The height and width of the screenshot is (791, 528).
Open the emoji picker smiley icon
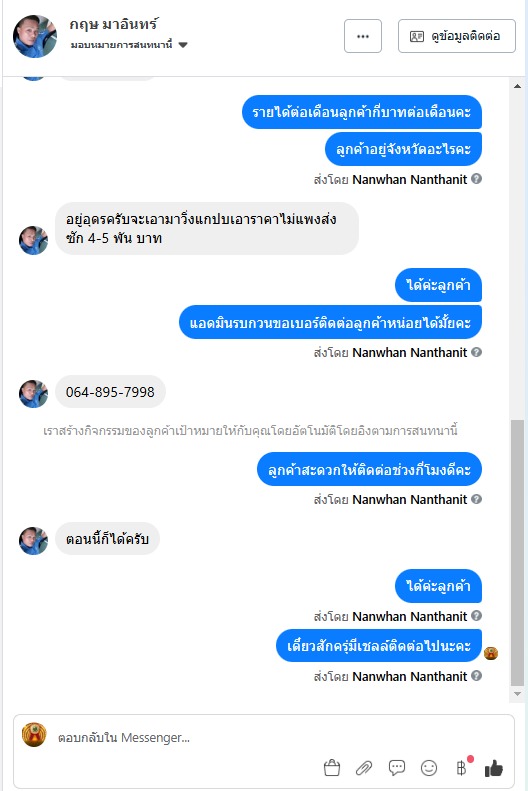tap(429, 768)
